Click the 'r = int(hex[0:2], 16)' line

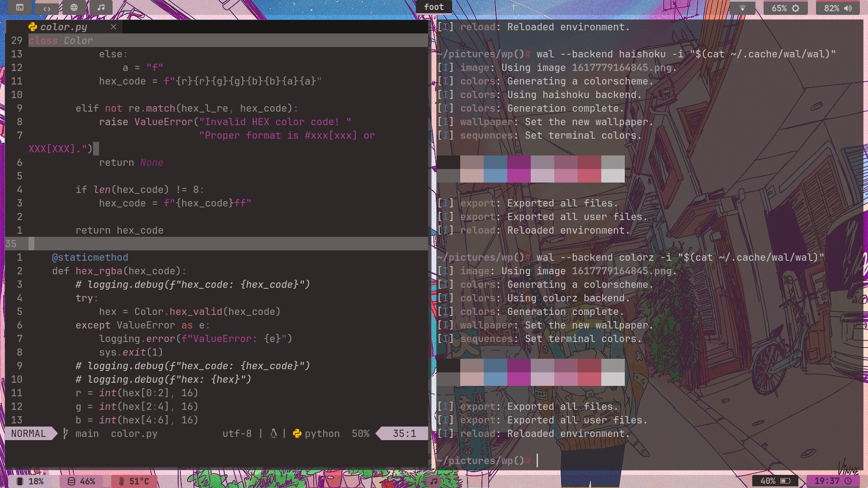pos(137,393)
